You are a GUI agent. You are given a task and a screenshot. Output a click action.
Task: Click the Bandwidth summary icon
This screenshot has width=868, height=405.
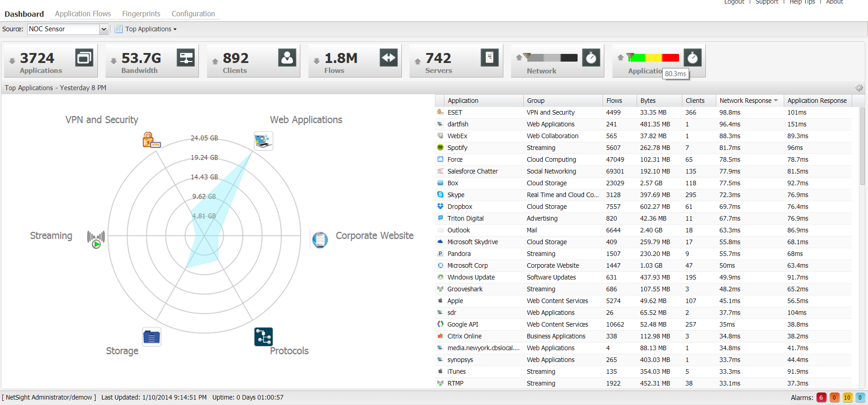tap(186, 58)
